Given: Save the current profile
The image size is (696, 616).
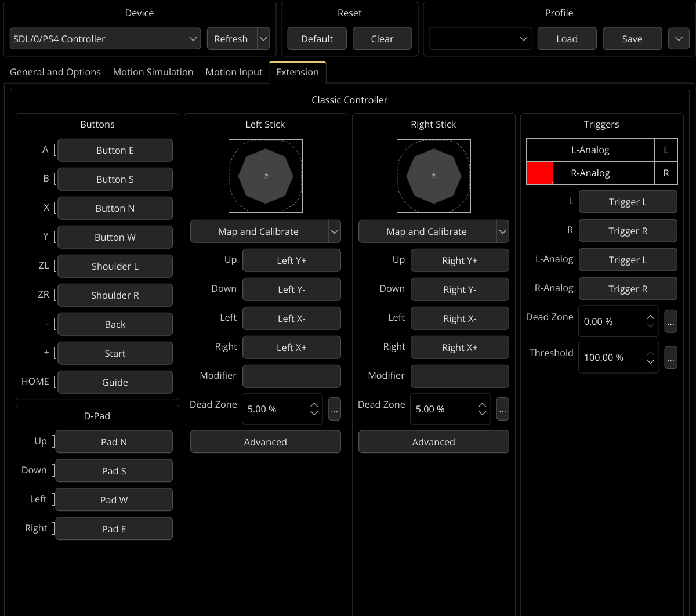Looking at the screenshot, I should (x=632, y=39).
